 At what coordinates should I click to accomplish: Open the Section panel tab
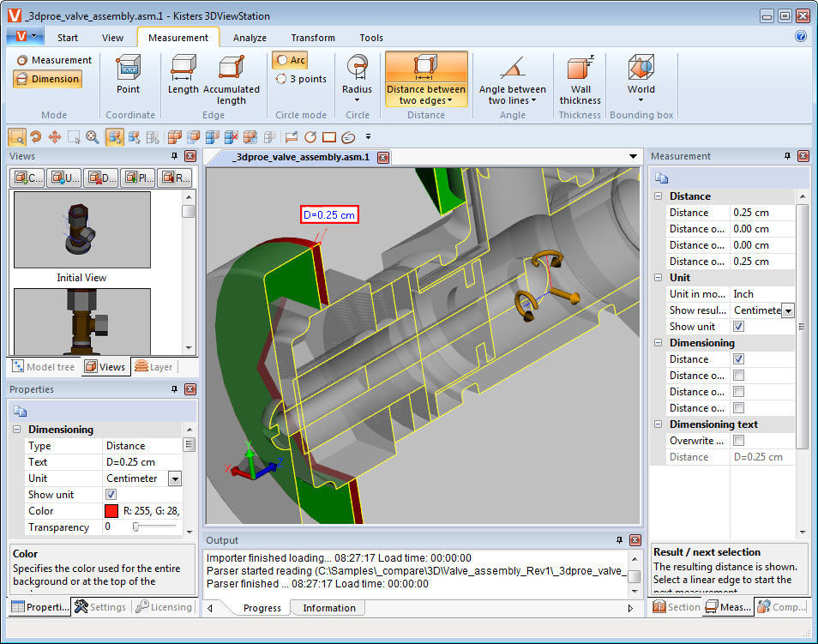(x=677, y=607)
